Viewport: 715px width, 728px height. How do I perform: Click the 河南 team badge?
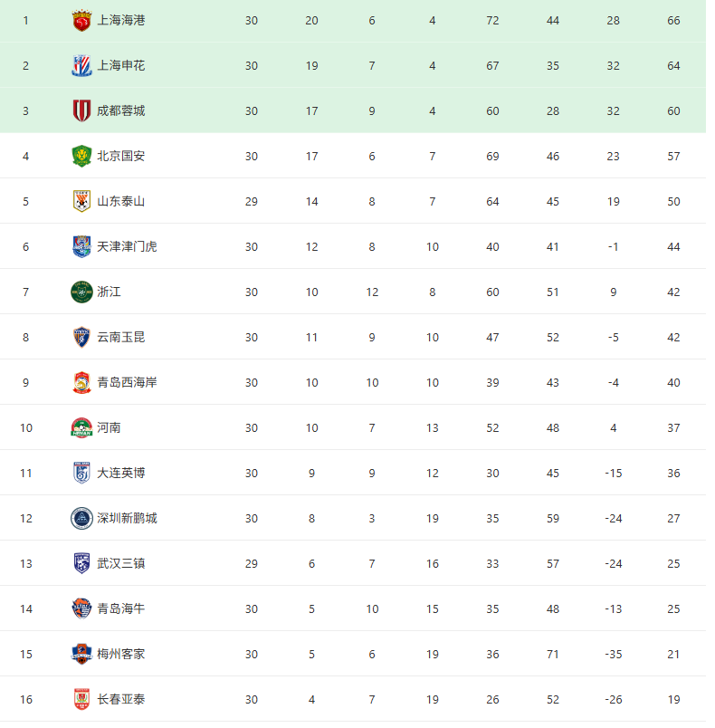point(81,427)
